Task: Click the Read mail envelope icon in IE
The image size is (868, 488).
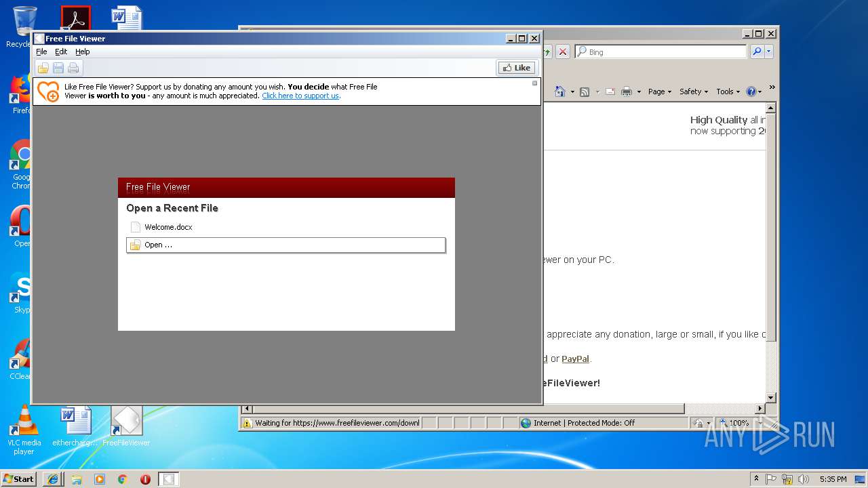Action: (x=610, y=91)
